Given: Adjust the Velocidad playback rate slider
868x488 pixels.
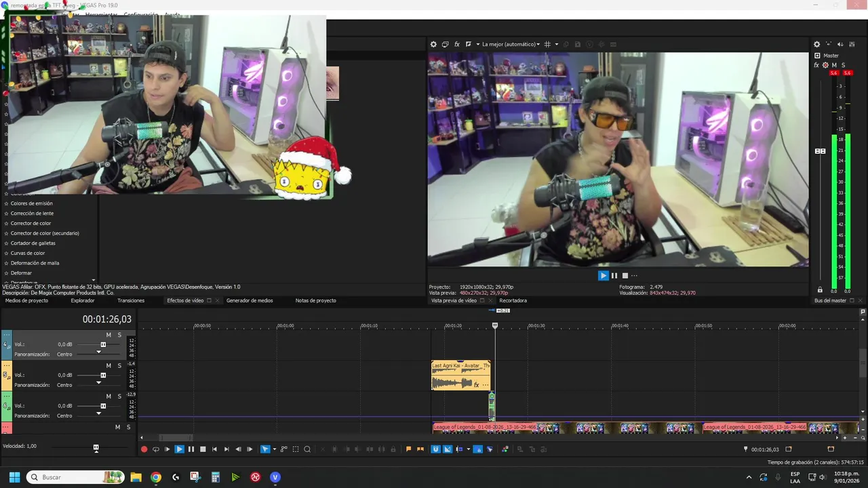Looking at the screenshot, I should pyautogui.click(x=96, y=447).
